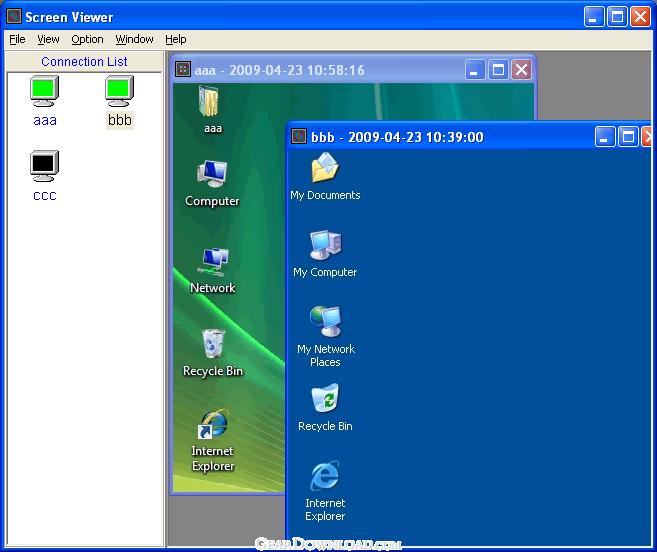
Task: Click the Screen Viewer title bar app icon
Action: (x=13, y=16)
